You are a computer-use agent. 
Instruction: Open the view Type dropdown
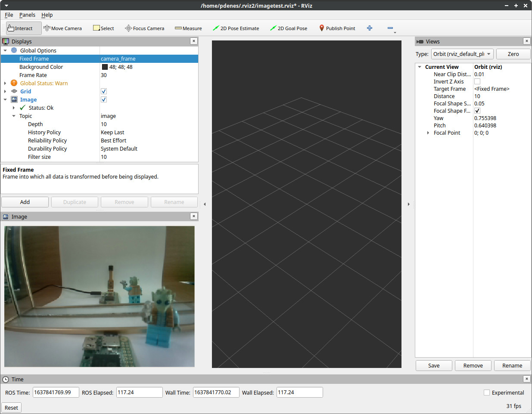462,54
